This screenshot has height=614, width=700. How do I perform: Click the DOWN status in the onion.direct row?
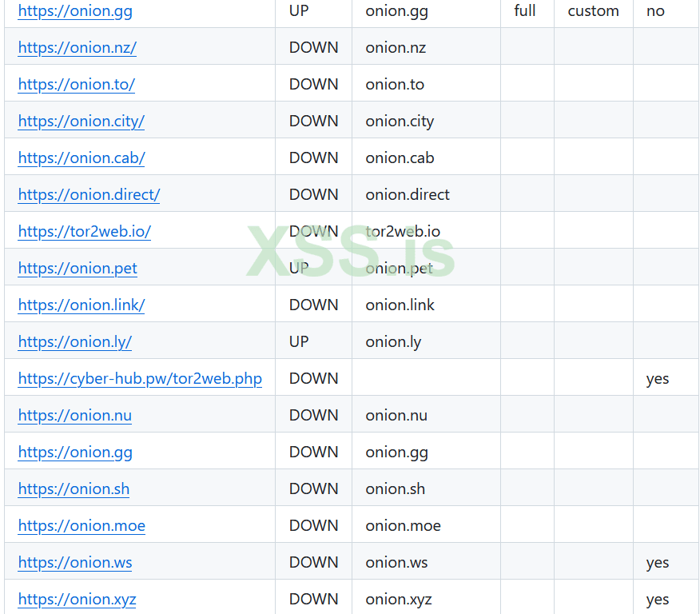(313, 195)
